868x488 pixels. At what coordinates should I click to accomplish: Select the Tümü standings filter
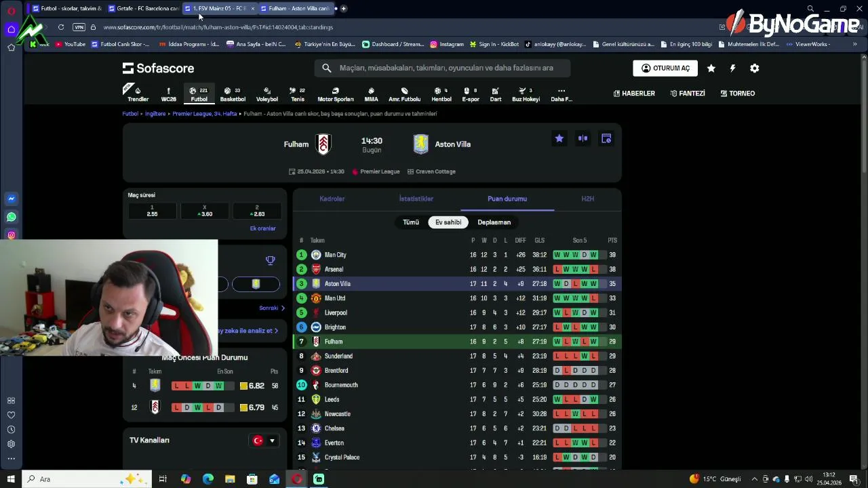tap(411, 222)
